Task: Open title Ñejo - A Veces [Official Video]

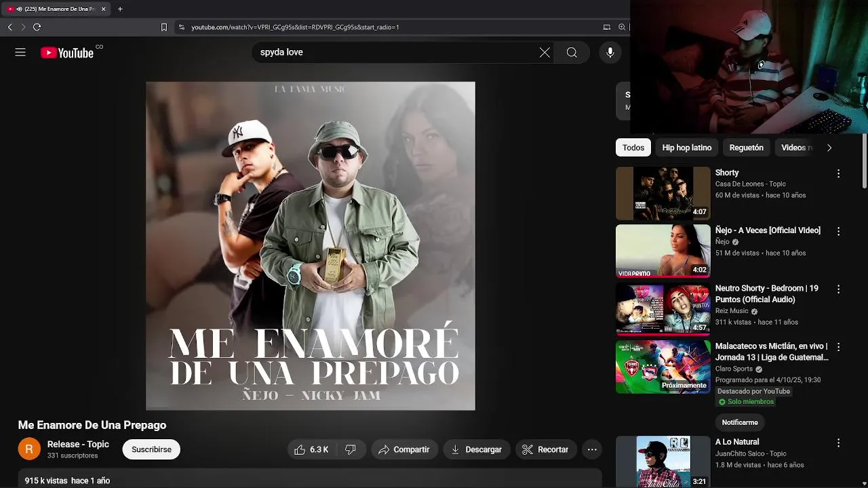Action: (x=768, y=230)
